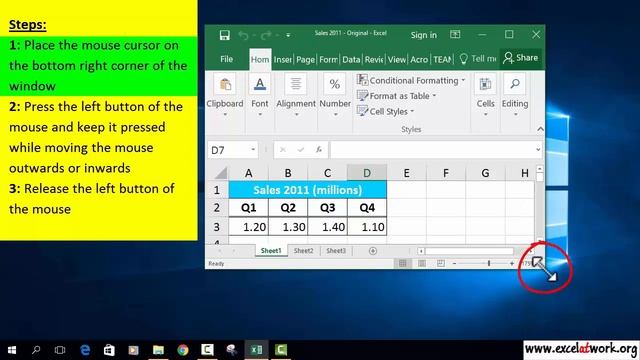Open the Cell Styles gallery
640x360 pixels.
[x=385, y=111]
